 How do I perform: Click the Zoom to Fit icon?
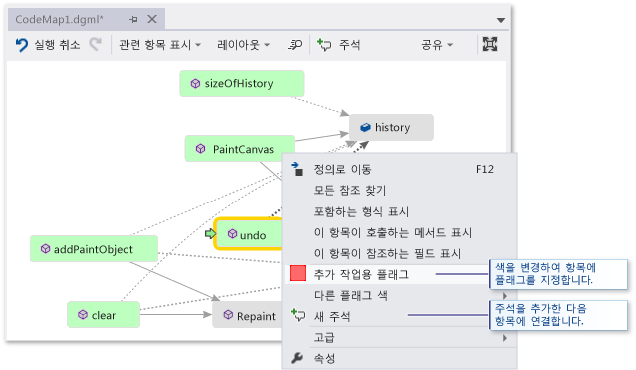(490, 44)
